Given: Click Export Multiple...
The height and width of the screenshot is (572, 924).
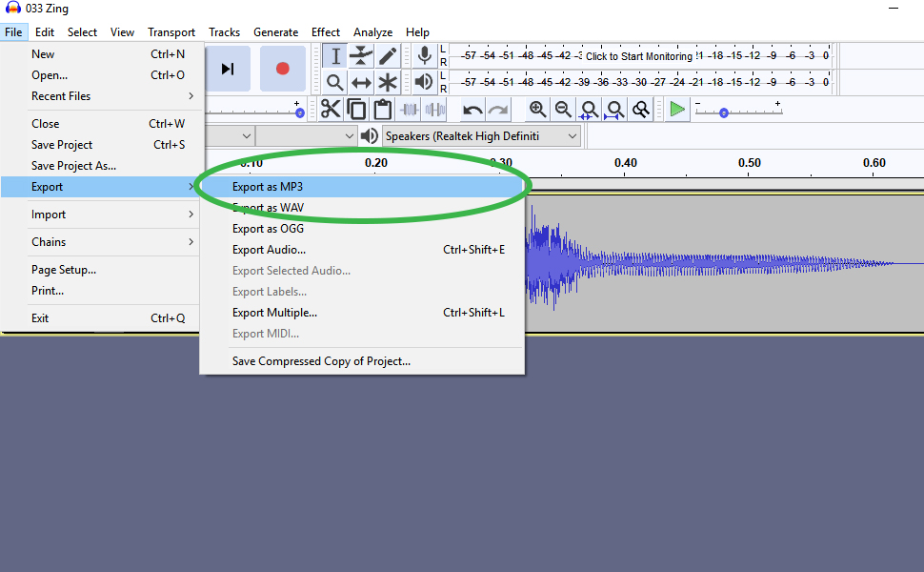Looking at the screenshot, I should click(x=362, y=313).
